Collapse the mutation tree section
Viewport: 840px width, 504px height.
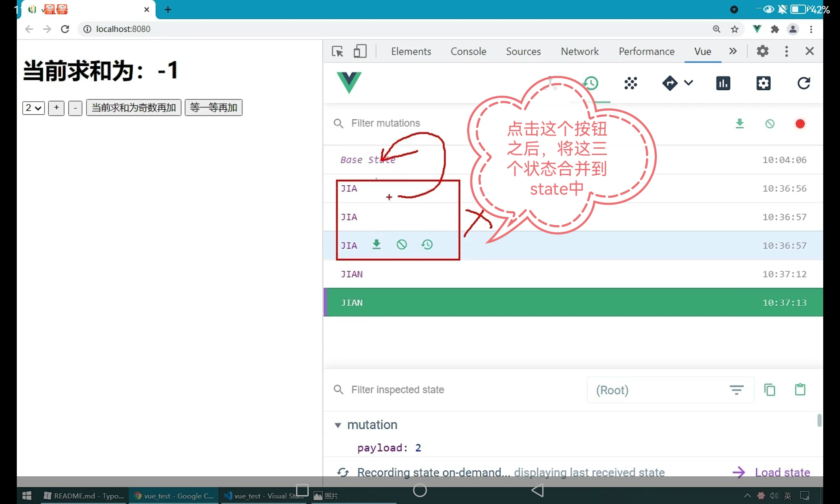pos(338,425)
